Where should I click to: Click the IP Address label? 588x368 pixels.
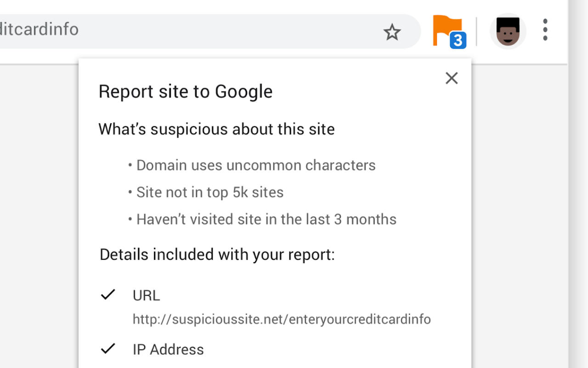(x=168, y=350)
